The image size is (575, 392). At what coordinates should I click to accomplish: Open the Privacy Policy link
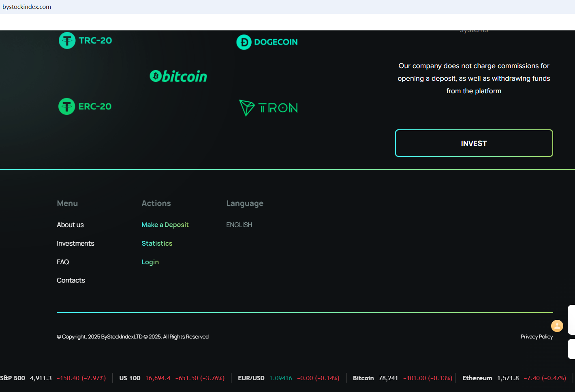pos(537,337)
